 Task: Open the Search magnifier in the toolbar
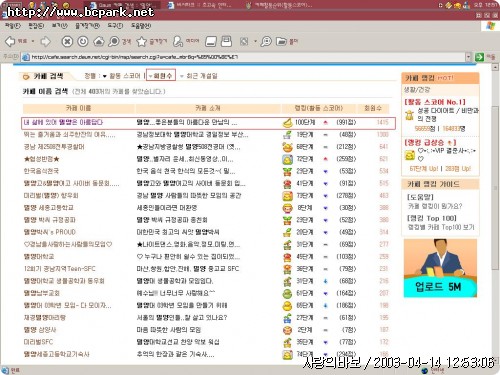(x=114, y=41)
